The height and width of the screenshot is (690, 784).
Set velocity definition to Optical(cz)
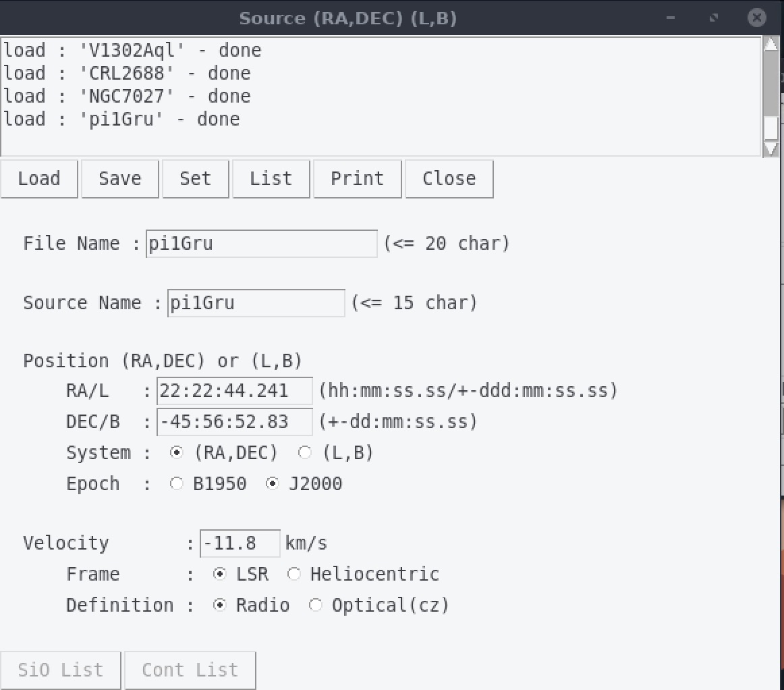coord(316,606)
